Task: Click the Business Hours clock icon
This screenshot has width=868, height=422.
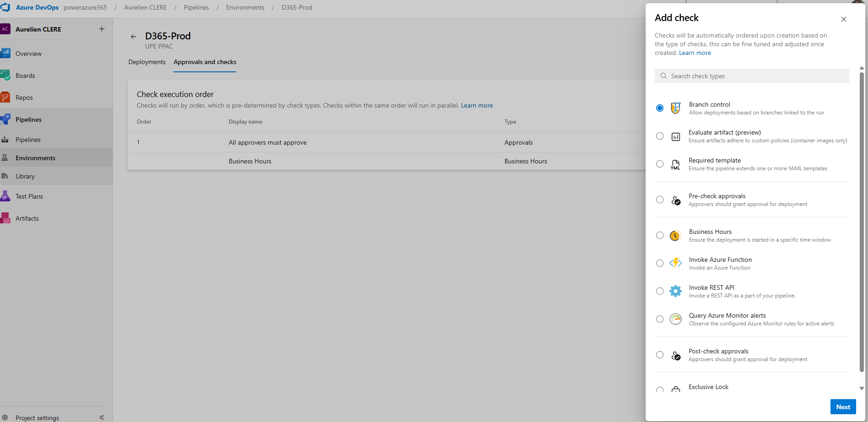Action: pyautogui.click(x=676, y=236)
